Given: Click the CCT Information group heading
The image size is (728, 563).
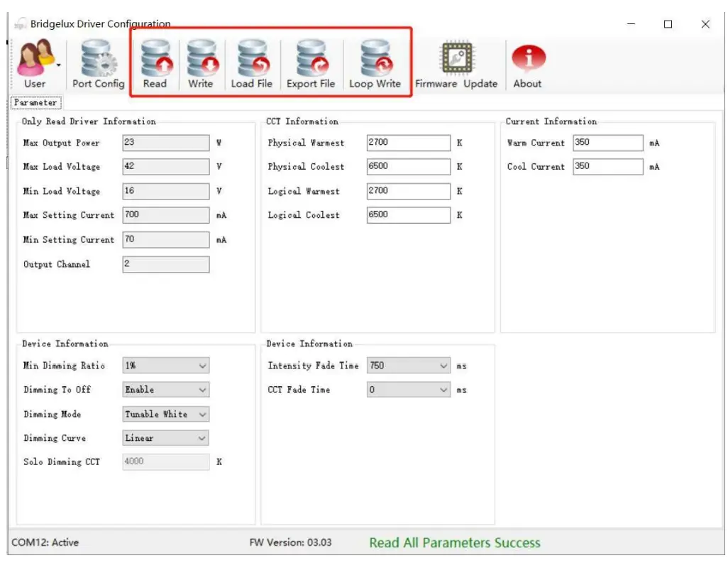Looking at the screenshot, I should 302,121.
